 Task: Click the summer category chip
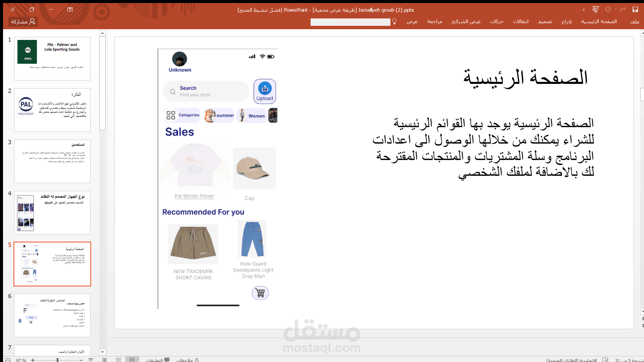click(x=219, y=115)
